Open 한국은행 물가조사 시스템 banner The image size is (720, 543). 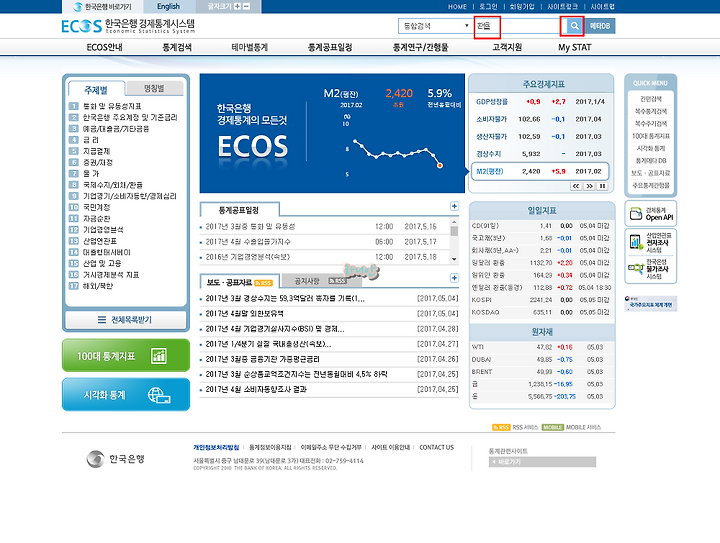click(651, 269)
